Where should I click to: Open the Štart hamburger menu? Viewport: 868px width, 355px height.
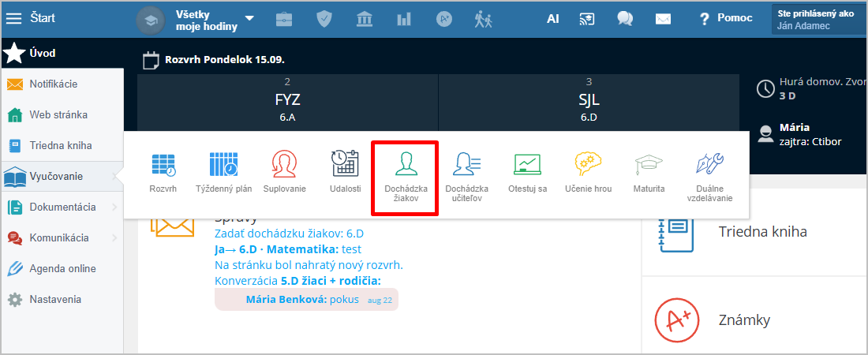pyautogui.click(x=14, y=18)
